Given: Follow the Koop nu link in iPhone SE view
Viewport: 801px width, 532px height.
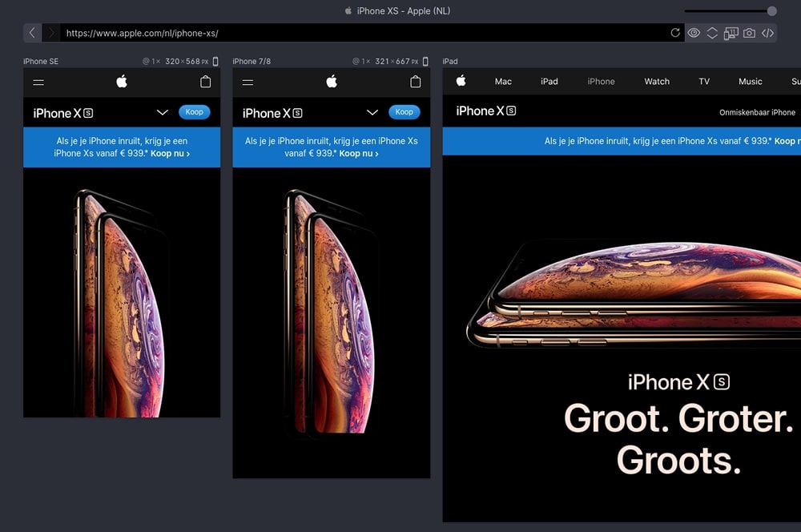Looking at the screenshot, I should point(170,153).
